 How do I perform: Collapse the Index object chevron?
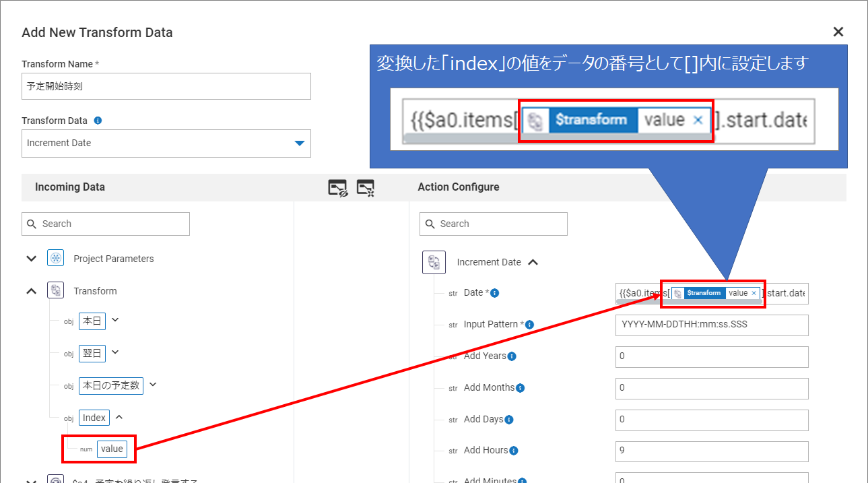119,417
